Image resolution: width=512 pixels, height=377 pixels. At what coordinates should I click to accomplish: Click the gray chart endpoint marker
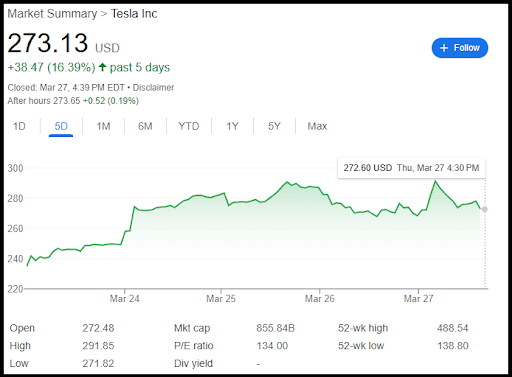pyautogui.click(x=485, y=209)
